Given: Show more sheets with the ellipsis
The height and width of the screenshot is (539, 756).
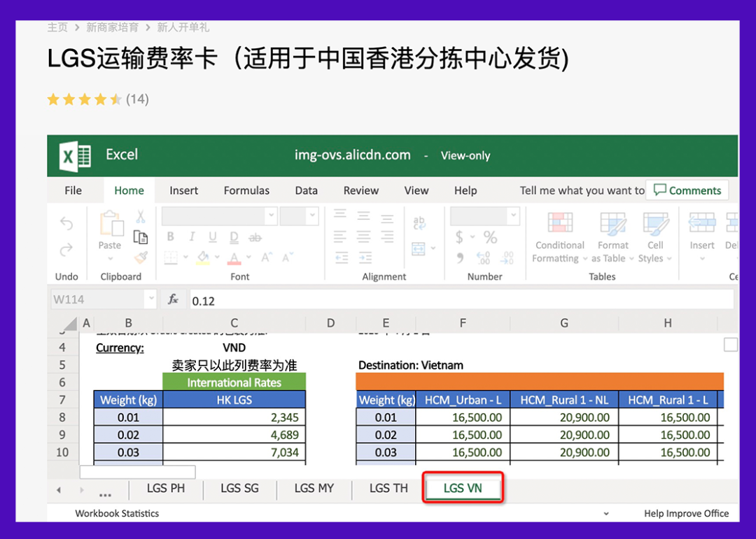Looking at the screenshot, I should (105, 493).
